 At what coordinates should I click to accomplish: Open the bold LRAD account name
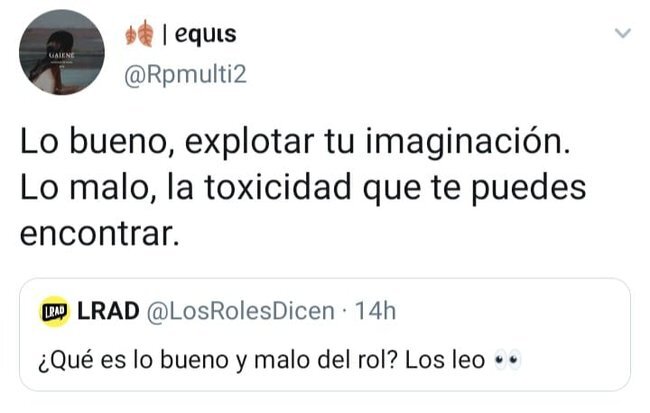(x=108, y=311)
